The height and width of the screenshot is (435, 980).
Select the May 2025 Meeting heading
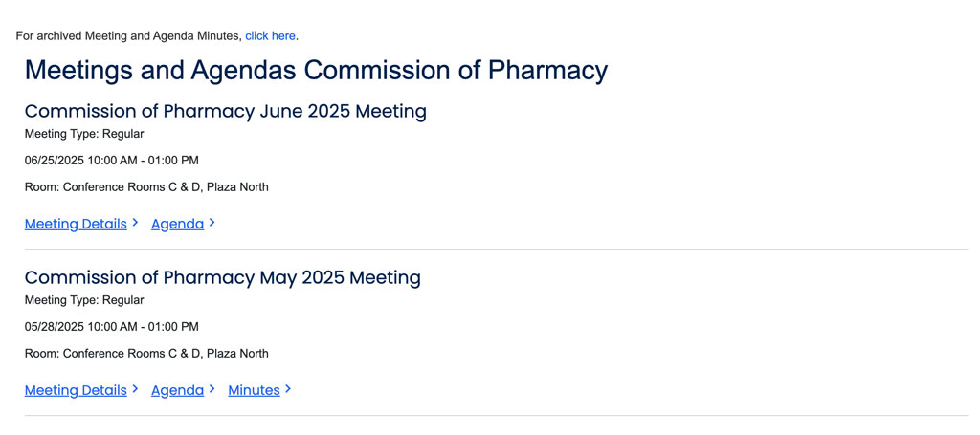222,277
